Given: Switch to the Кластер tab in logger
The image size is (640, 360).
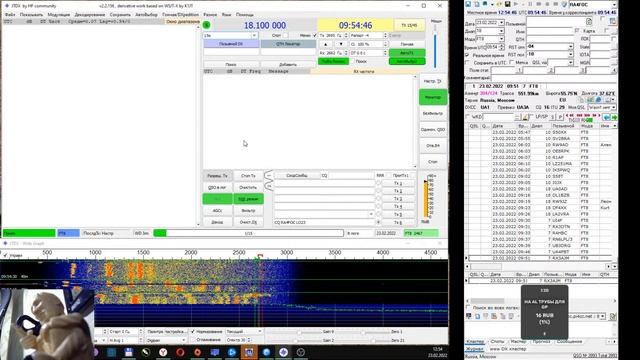Looking at the screenshot, I should 475,341.
